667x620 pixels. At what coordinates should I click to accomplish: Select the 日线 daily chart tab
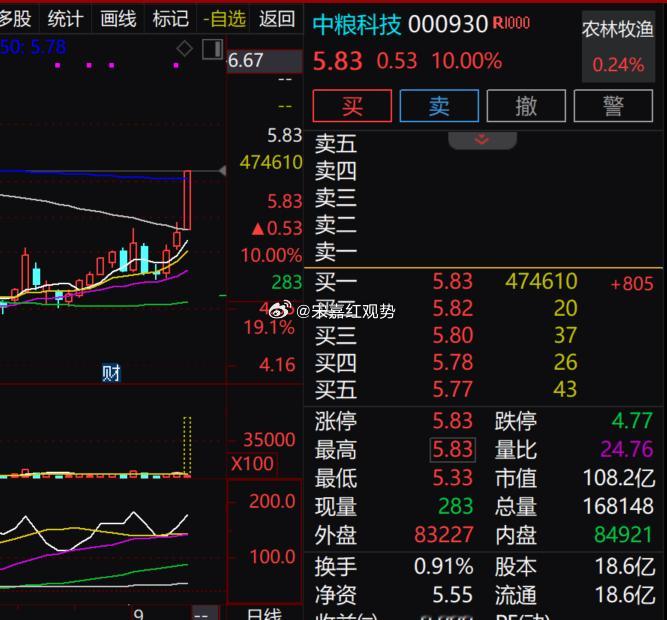(264, 614)
